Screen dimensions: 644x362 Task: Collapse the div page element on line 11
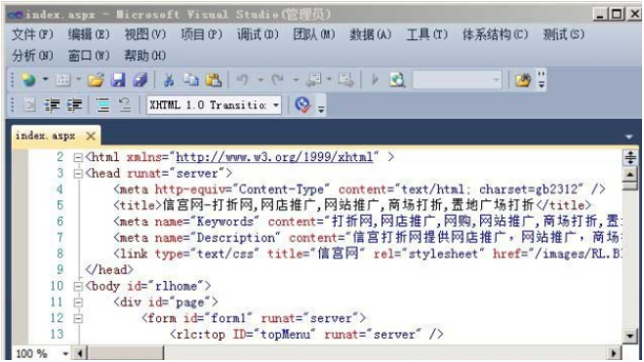coord(78,302)
